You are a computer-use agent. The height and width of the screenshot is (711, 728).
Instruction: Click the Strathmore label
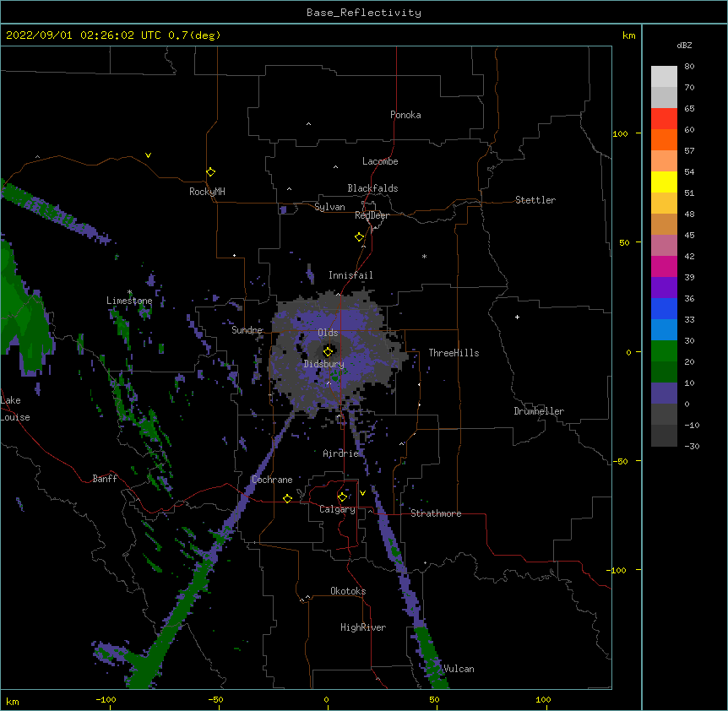436,513
